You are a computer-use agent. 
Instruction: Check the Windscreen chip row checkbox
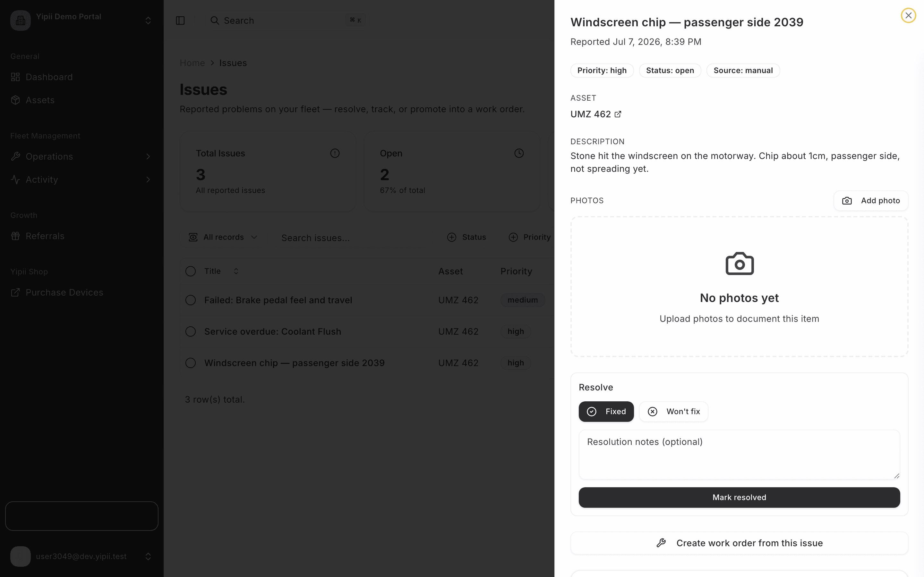[191, 363]
